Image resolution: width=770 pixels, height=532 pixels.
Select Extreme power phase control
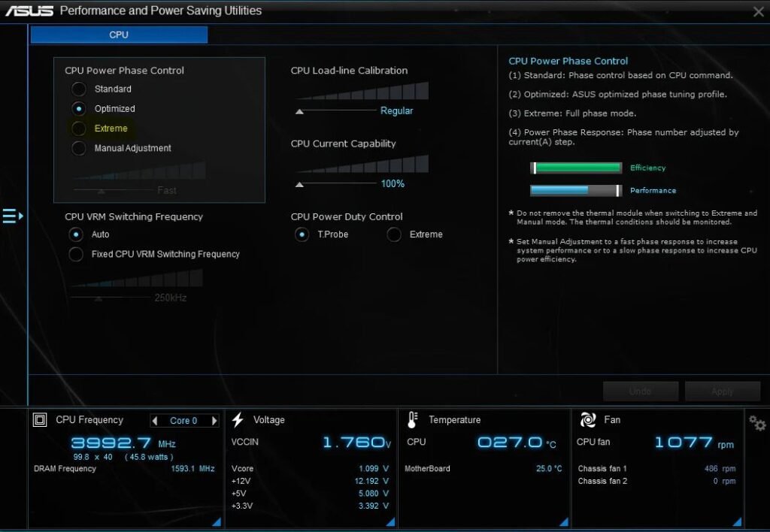(78, 128)
